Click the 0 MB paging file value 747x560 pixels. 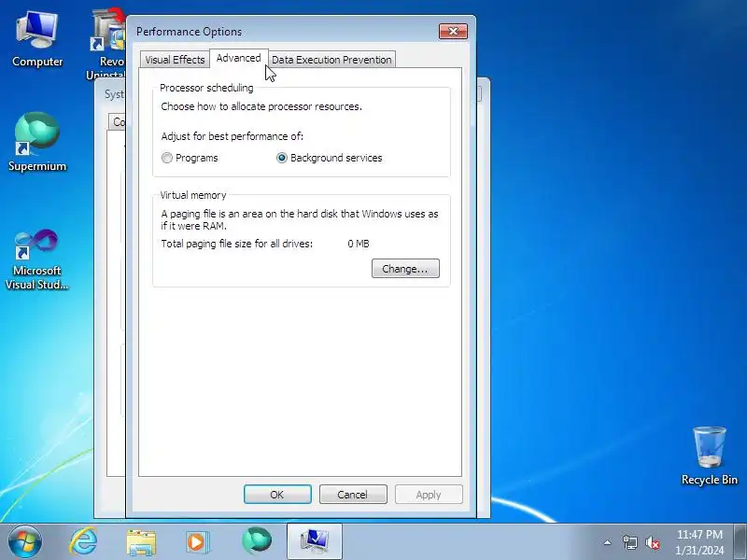click(359, 244)
